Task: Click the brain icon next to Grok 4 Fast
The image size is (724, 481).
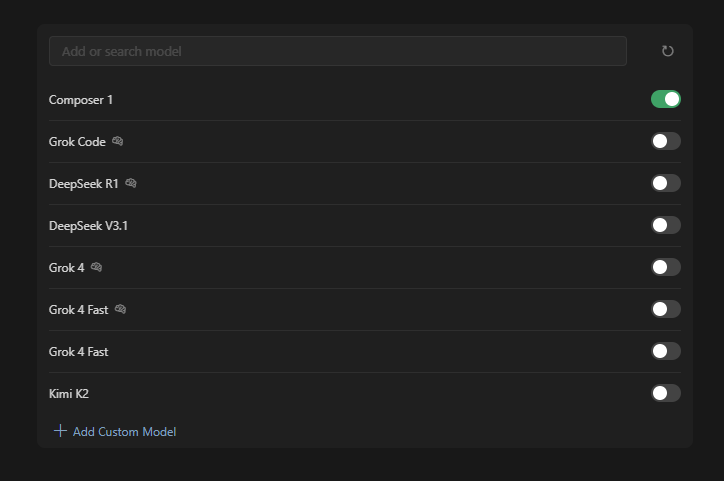Action: (121, 309)
